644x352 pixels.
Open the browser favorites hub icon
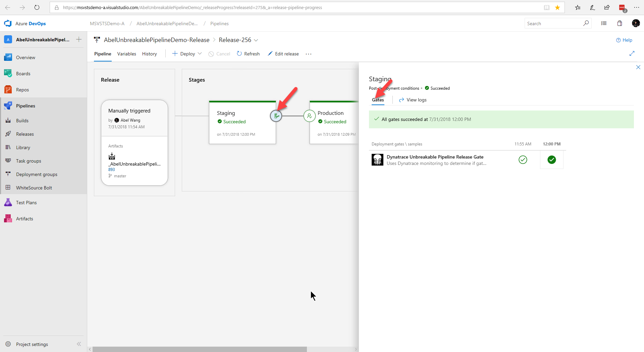578,7
